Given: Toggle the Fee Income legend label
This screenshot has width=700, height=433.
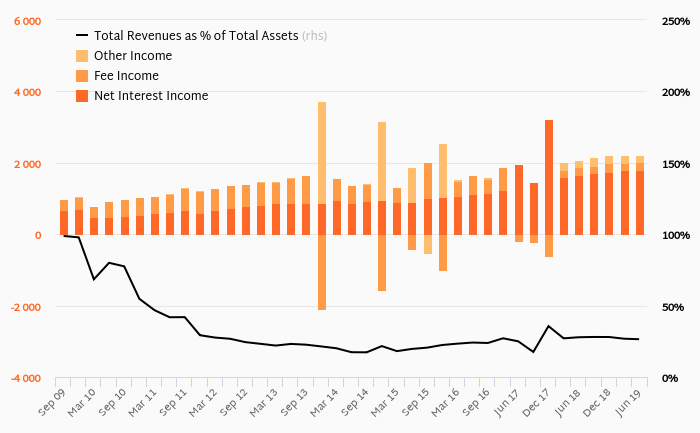Looking at the screenshot, I should (126, 76).
